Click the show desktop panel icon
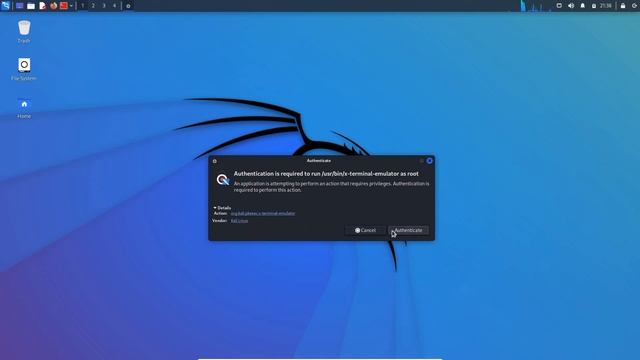This screenshot has width=640, height=360. coord(19,6)
